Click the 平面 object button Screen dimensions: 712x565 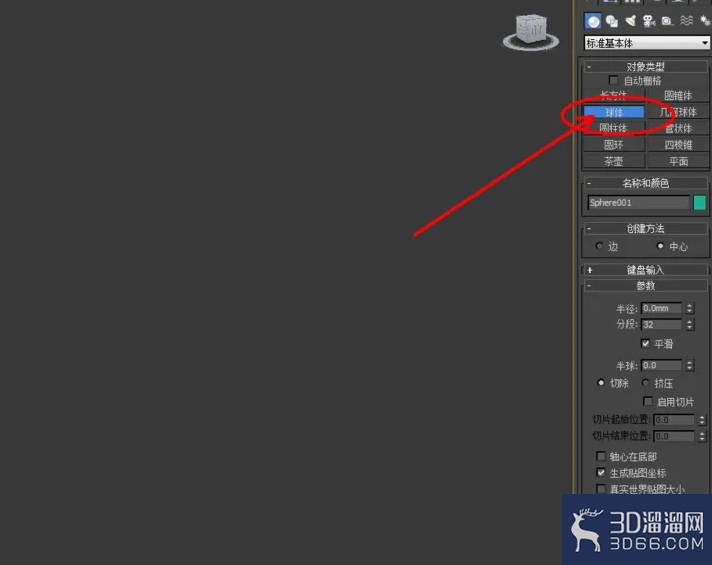click(x=677, y=161)
